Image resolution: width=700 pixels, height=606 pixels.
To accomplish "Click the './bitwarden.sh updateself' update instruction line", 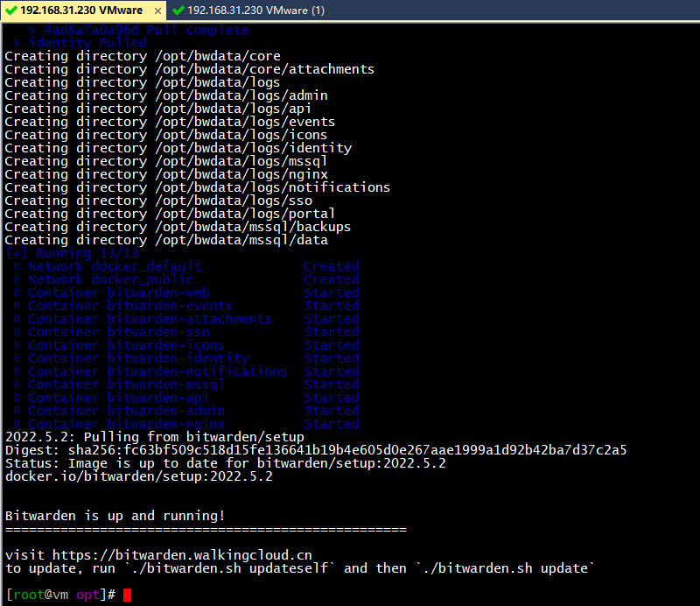I will tap(299, 568).
